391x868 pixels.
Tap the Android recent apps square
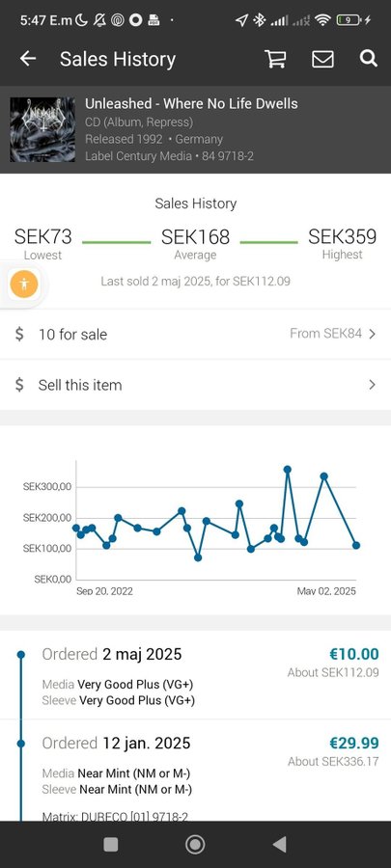click(x=111, y=844)
